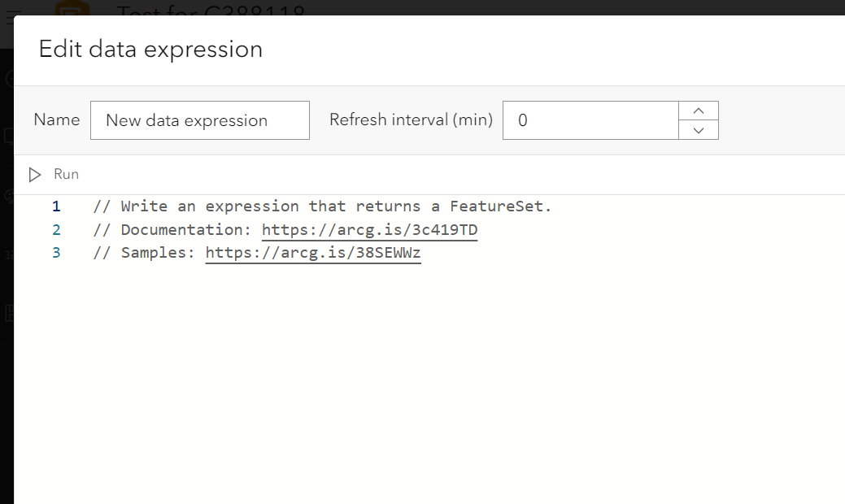Decrease refresh interval with the down chevron

[x=698, y=130]
